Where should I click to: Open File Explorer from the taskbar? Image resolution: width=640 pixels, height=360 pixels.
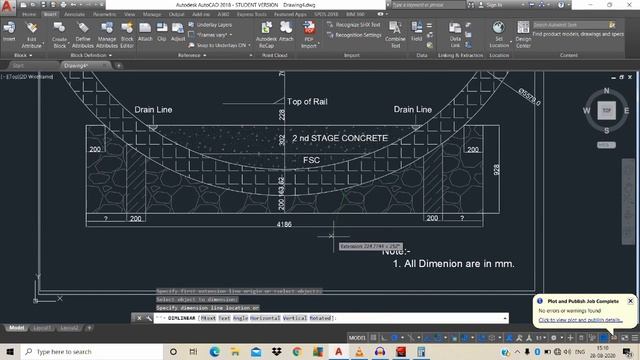pos(235,351)
